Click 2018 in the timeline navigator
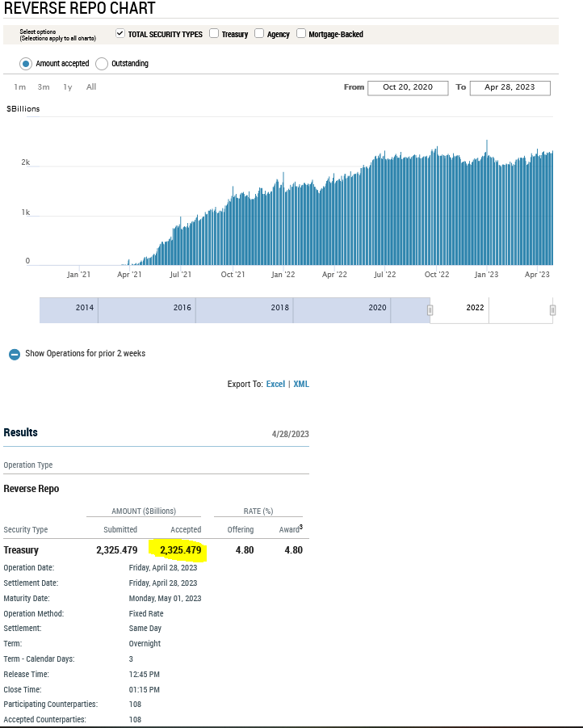 pyautogui.click(x=280, y=307)
